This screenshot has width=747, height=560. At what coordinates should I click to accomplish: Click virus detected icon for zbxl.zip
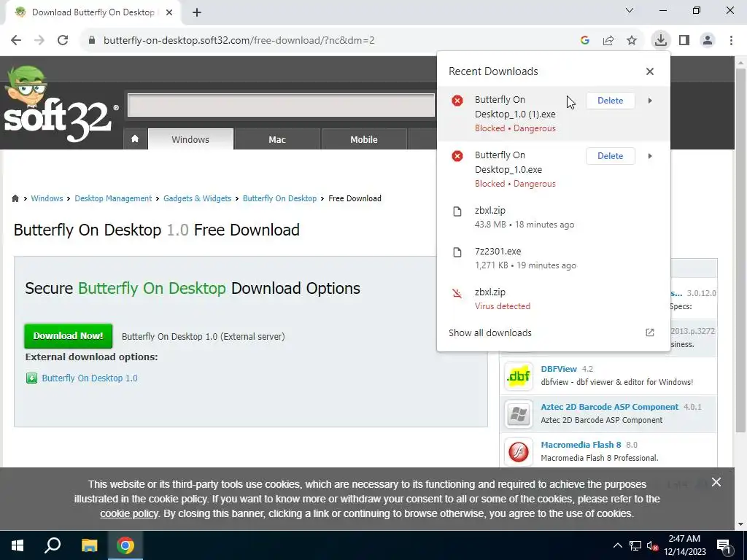(x=457, y=293)
